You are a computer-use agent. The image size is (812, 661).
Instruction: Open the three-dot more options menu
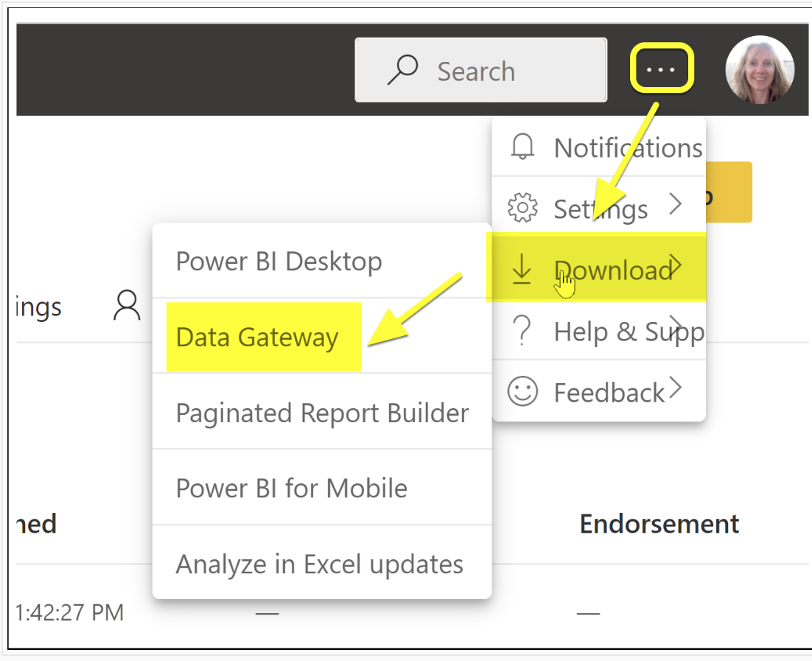coord(661,69)
